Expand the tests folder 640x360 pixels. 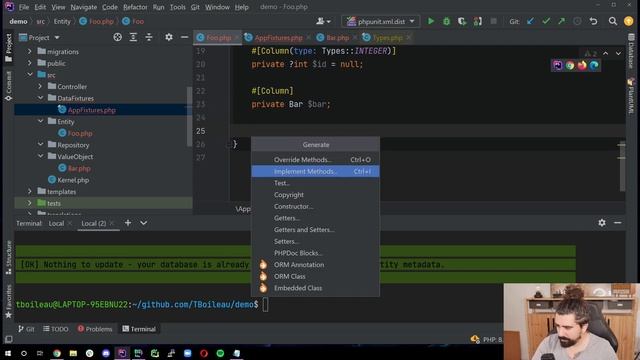pos(29,203)
